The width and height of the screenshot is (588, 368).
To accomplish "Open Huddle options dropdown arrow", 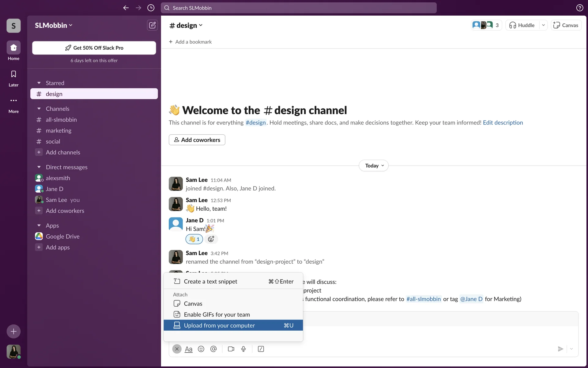I will [x=543, y=25].
